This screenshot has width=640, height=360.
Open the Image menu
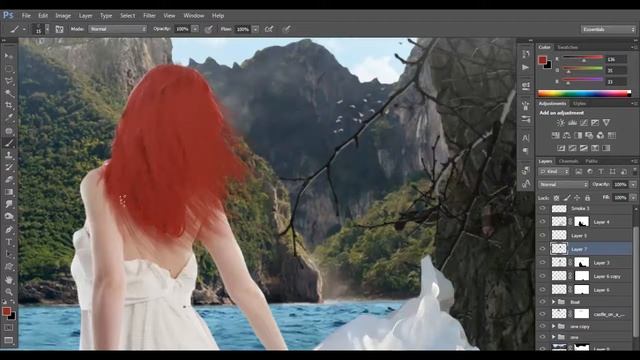coord(63,16)
